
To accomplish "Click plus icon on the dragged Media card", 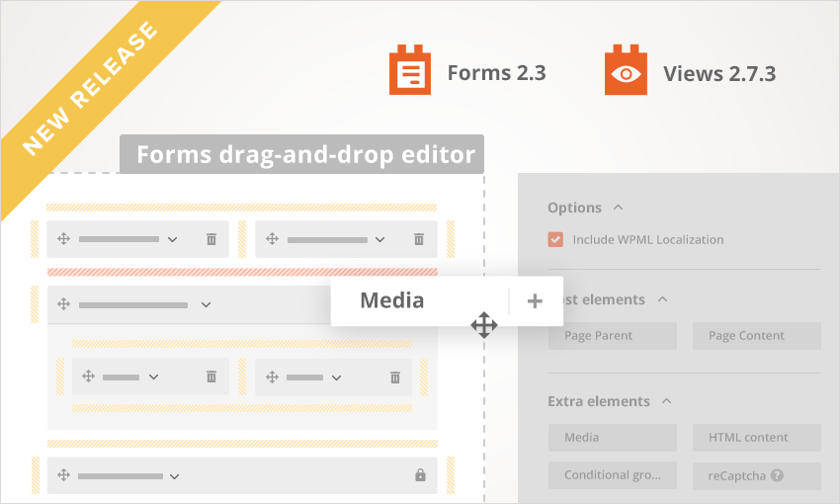I will point(535,301).
